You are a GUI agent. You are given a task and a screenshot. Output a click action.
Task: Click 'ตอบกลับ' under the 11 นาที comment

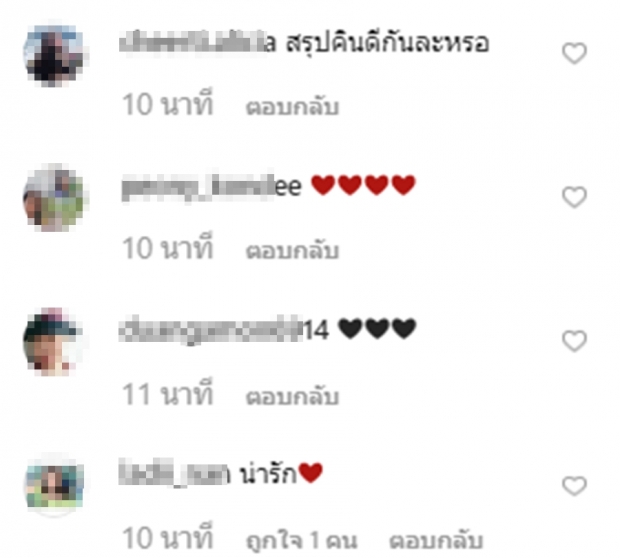[292, 396]
